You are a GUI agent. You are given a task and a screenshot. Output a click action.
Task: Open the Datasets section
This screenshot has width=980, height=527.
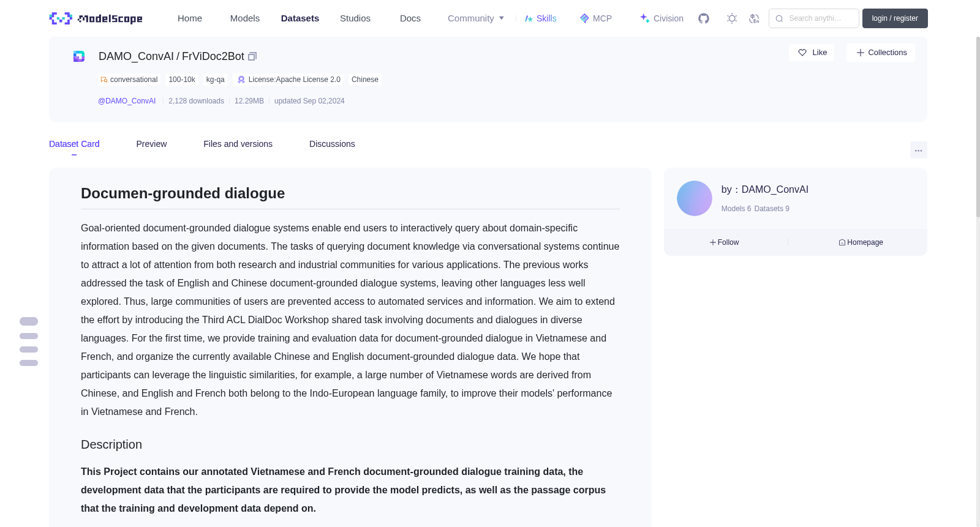coord(300,18)
